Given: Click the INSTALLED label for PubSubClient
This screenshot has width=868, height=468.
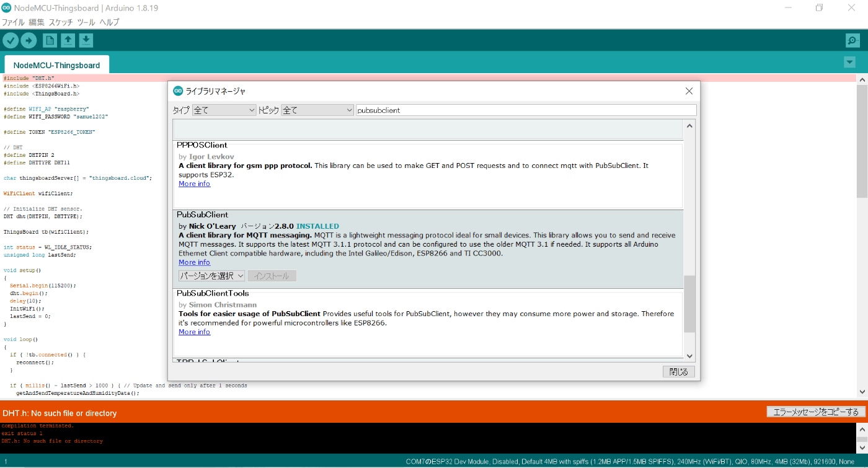Looking at the screenshot, I should pyautogui.click(x=317, y=226).
